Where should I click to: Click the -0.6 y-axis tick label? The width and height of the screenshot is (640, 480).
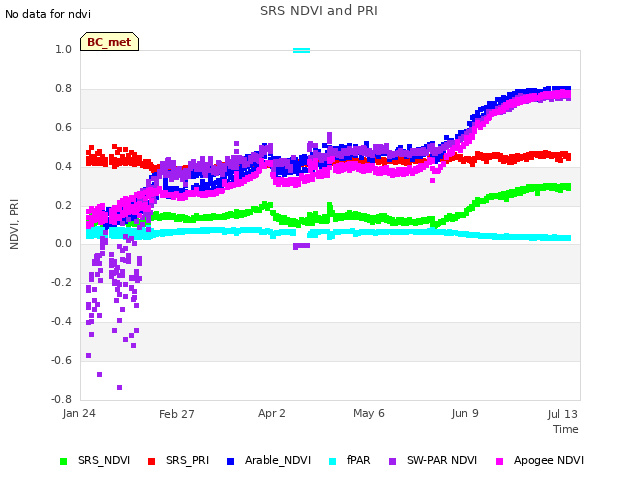coord(61,360)
